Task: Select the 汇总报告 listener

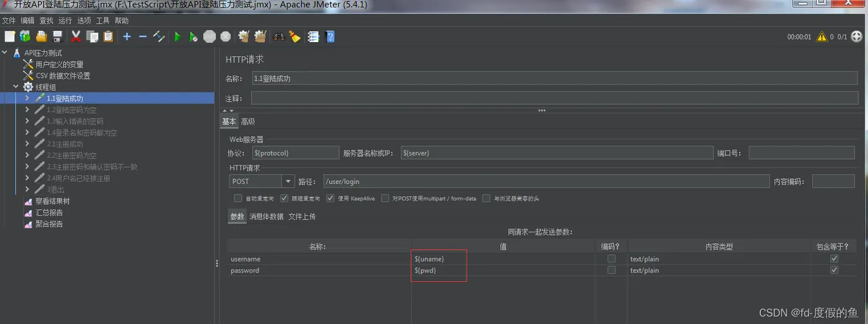Action: click(49, 212)
